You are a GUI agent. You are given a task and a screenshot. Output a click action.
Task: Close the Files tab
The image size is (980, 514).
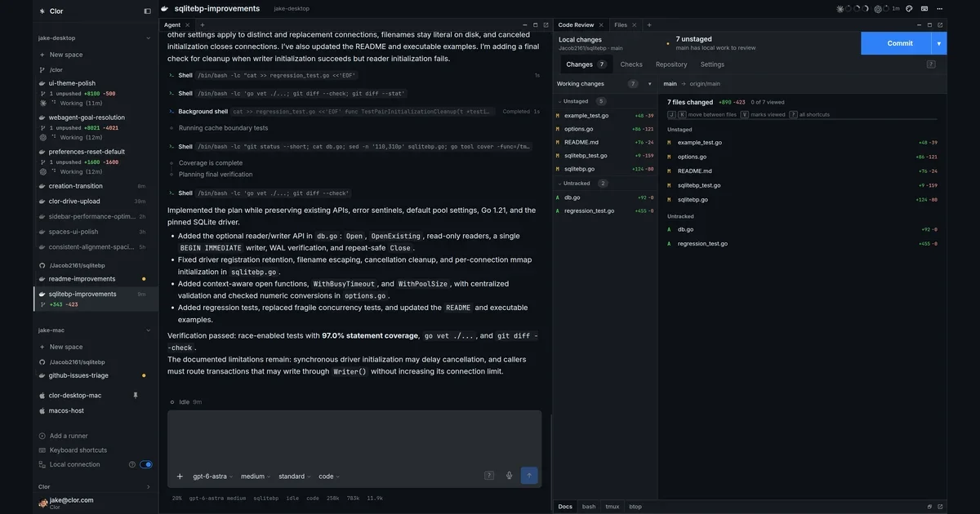click(x=634, y=25)
